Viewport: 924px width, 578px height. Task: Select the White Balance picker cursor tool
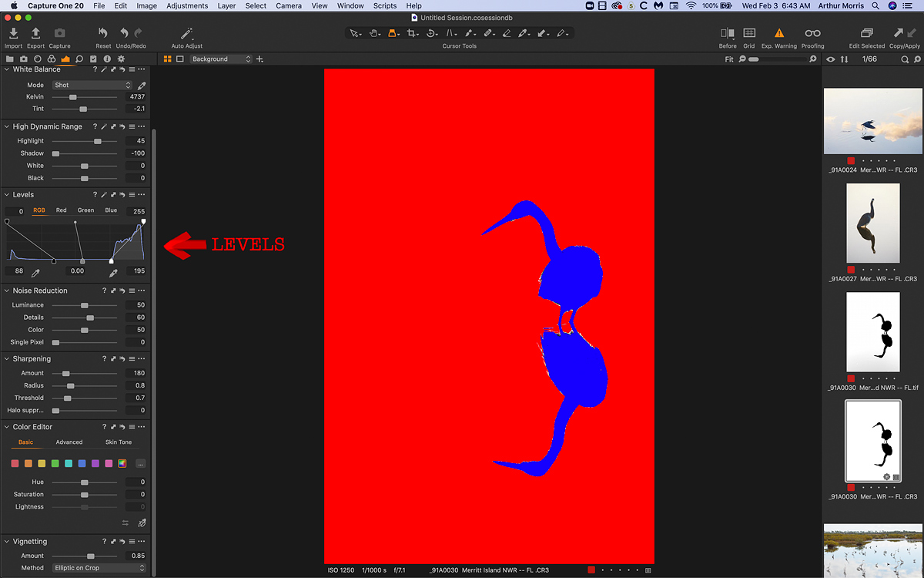[524, 33]
